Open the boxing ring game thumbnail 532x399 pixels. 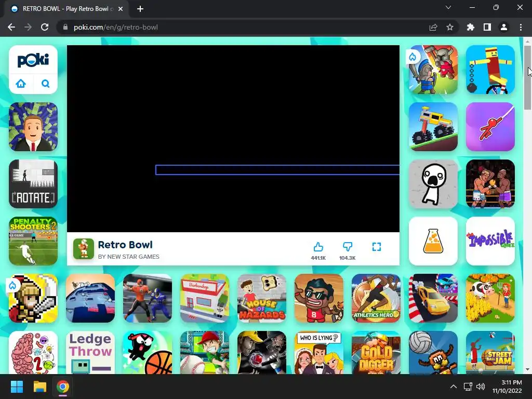490,184
